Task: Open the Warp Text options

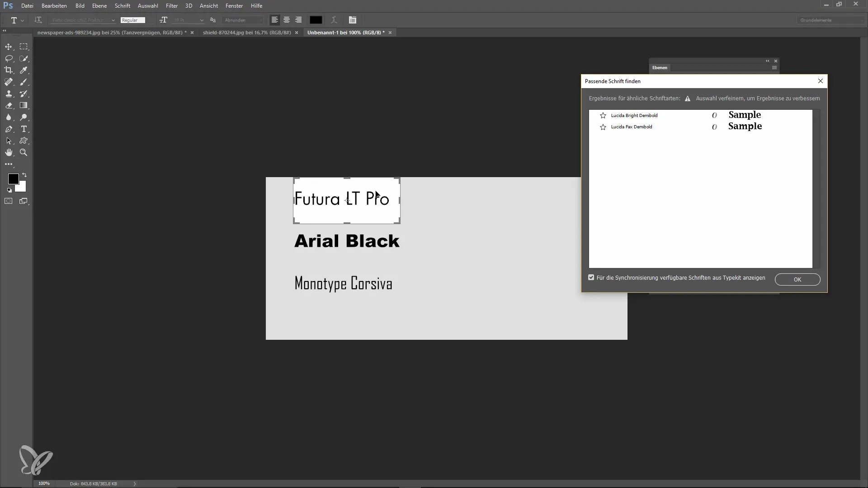Action: (334, 20)
